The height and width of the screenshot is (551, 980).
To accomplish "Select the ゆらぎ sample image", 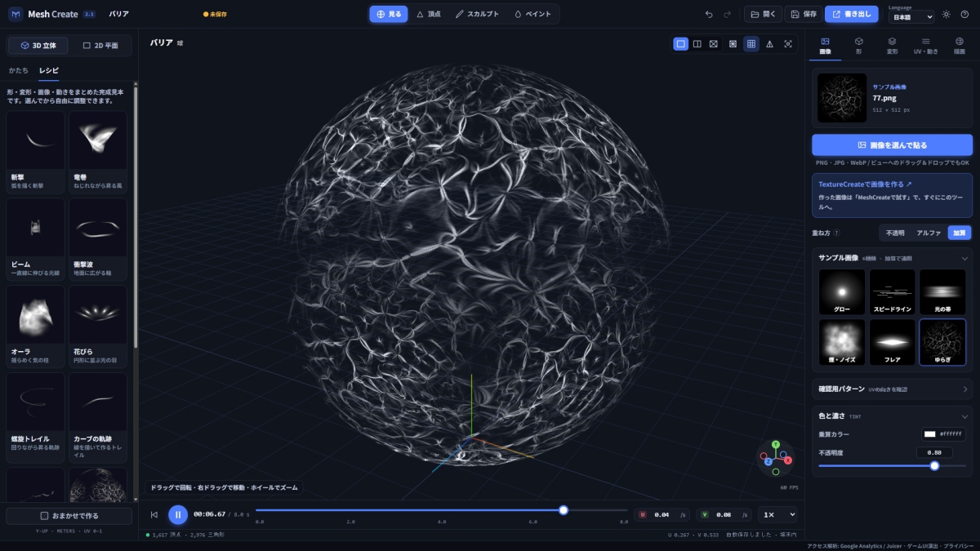I will coord(942,342).
